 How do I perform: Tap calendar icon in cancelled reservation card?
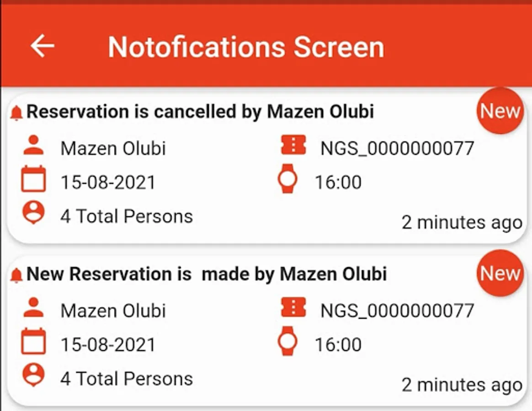[33, 179]
